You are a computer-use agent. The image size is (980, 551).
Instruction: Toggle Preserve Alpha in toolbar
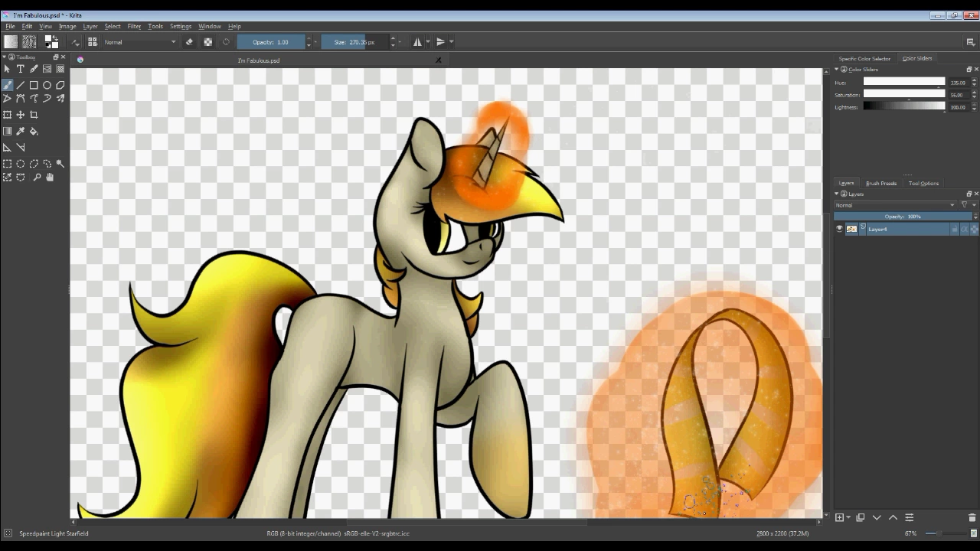click(x=207, y=42)
